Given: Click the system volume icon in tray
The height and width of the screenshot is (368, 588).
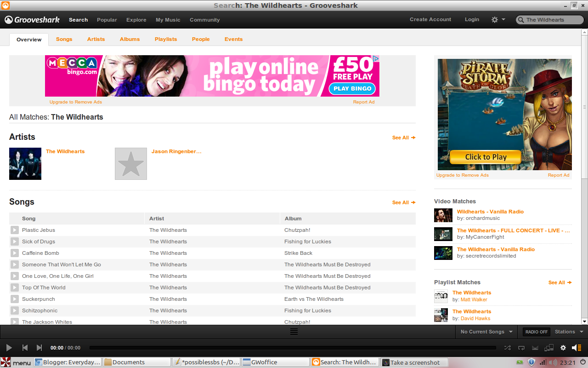Looking at the screenshot, I should 553,362.
